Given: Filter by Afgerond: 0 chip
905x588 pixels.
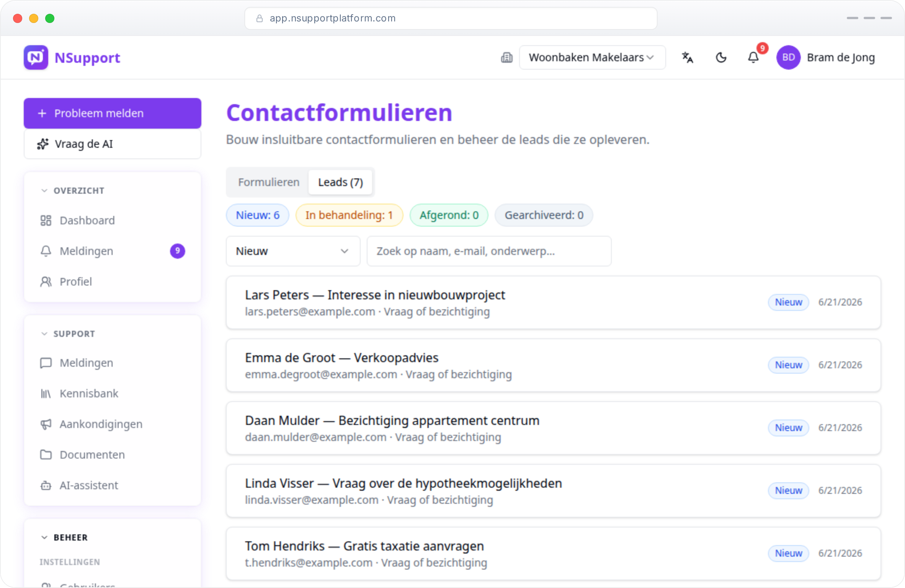Looking at the screenshot, I should [449, 215].
